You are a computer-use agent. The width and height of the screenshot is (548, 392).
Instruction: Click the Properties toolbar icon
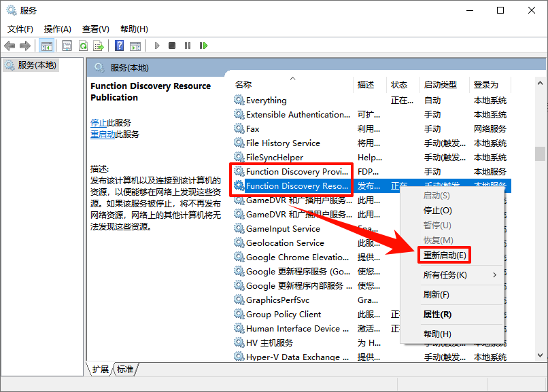[x=67, y=46]
